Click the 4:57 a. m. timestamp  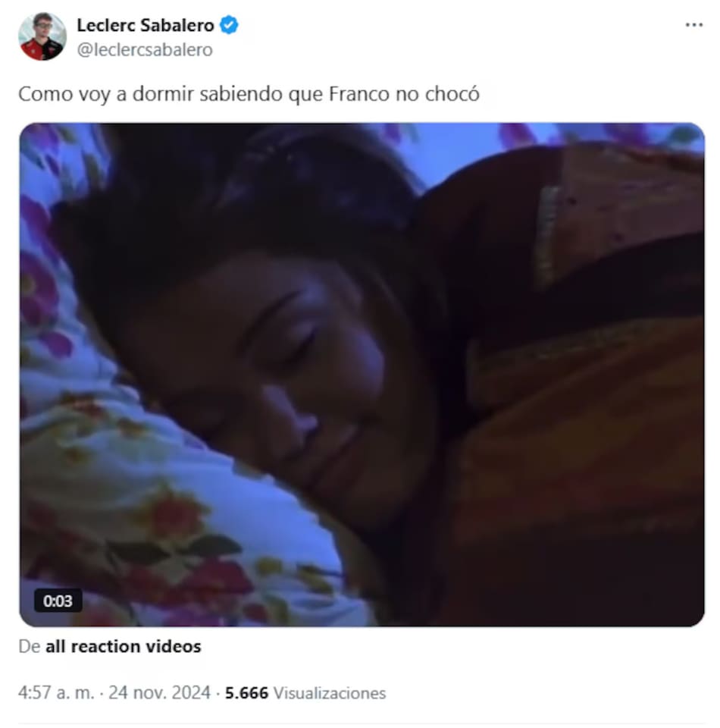(x=56, y=692)
